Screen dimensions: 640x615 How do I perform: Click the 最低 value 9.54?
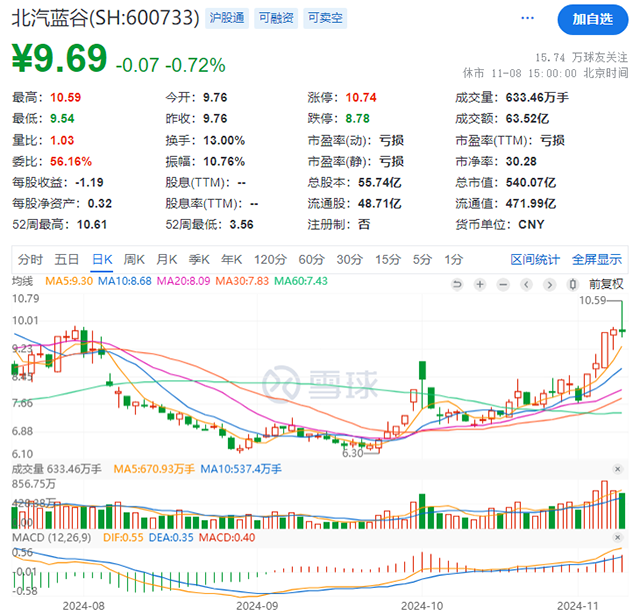pos(62,119)
